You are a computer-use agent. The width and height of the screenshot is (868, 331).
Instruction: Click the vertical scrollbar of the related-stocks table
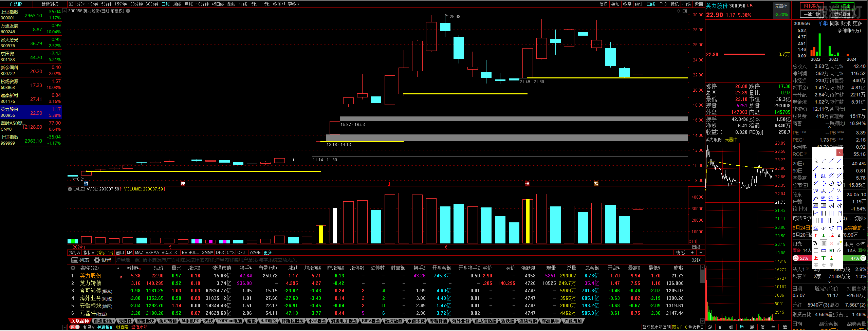click(702, 277)
